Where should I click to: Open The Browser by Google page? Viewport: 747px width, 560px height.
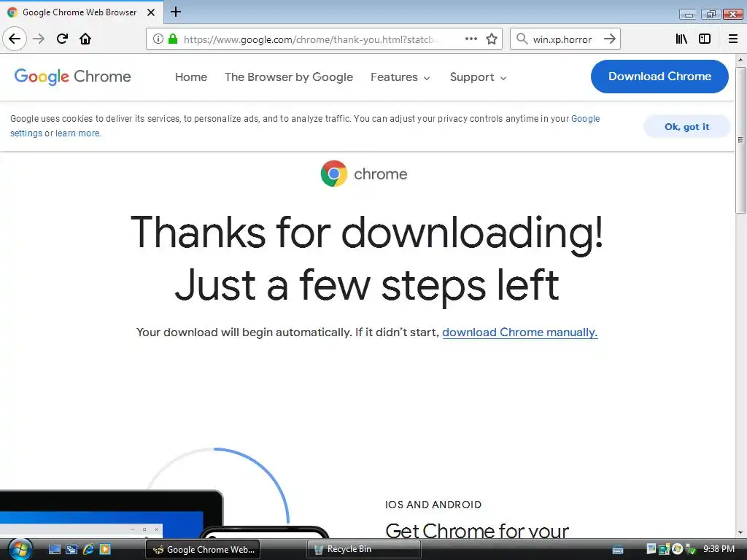click(289, 77)
